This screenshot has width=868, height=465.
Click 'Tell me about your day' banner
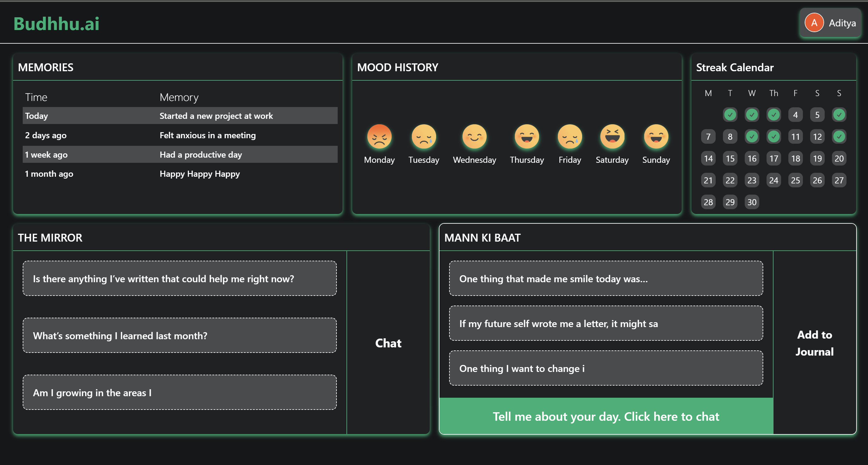tap(606, 416)
